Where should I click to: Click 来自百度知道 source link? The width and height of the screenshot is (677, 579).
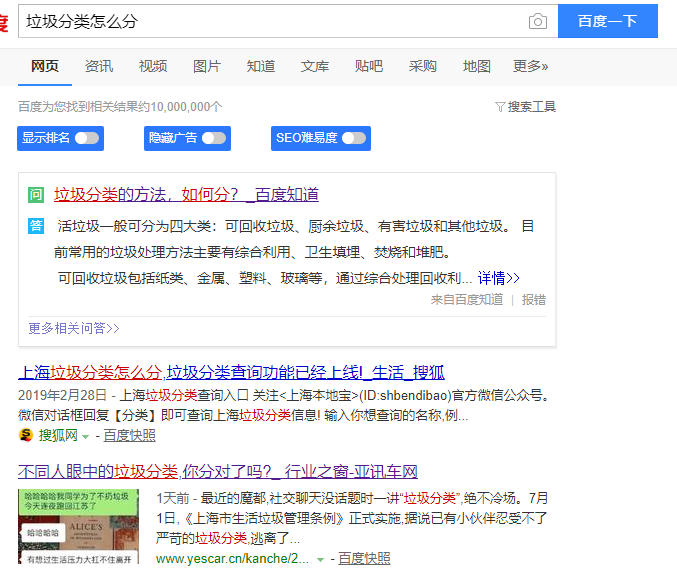(467, 300)
